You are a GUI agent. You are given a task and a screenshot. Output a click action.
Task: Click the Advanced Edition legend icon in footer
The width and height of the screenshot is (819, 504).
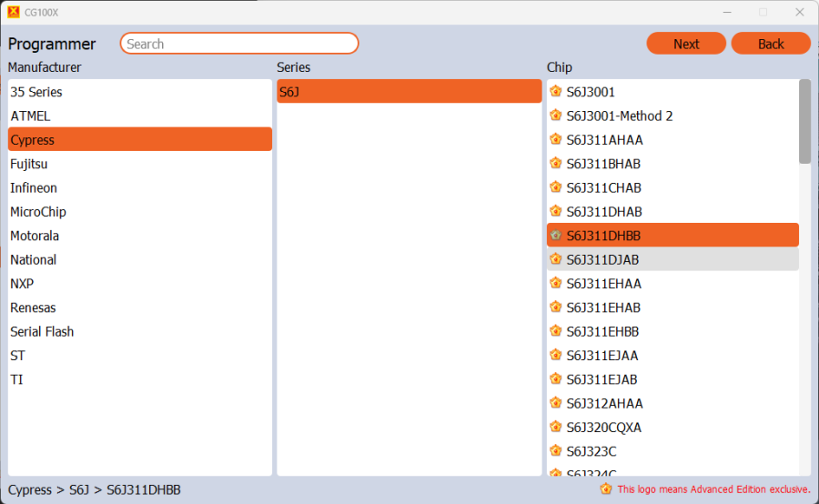(x=606, y=489)
